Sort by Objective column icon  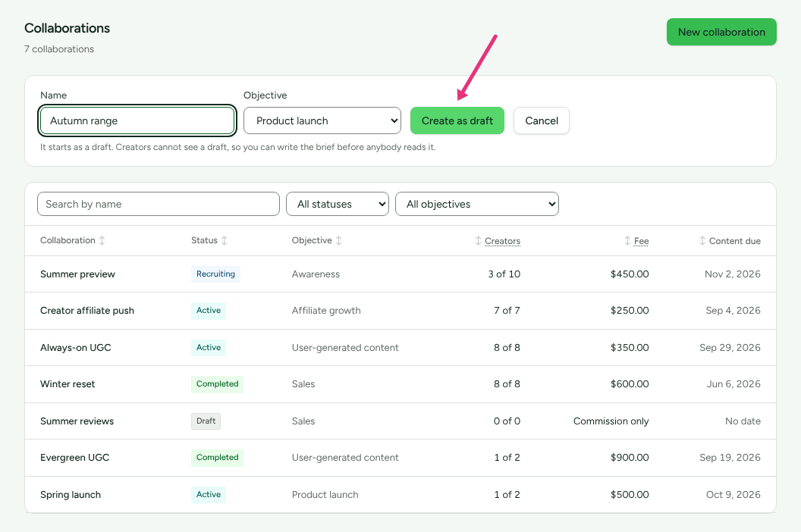[339, 240]
